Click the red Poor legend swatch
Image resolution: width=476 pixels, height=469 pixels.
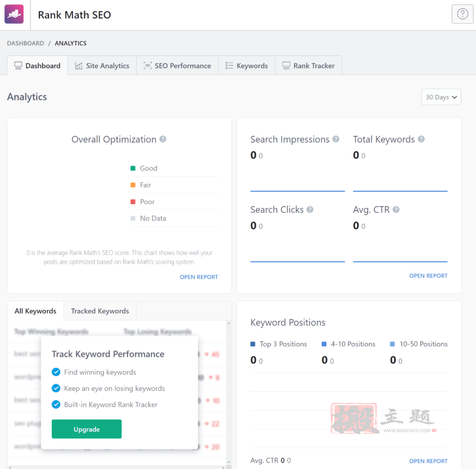(132, 201)
